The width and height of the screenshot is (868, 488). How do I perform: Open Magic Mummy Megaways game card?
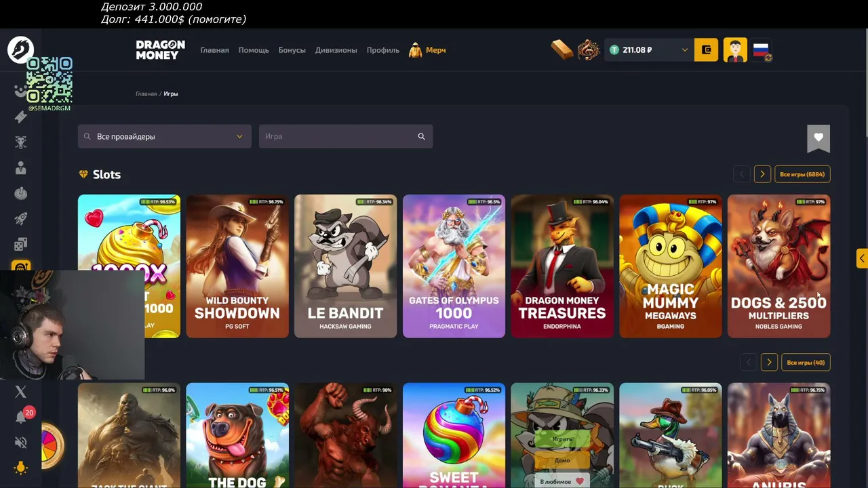(671, 266)
